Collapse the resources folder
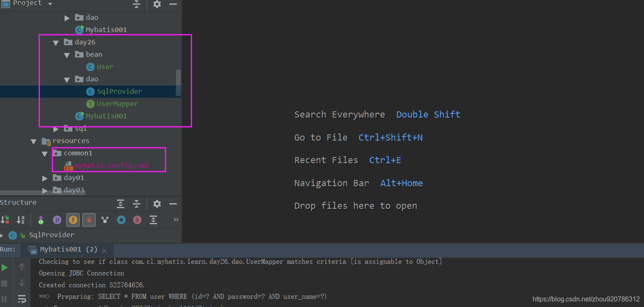This screenshot has width=644, height=307. pyautogui.click(x=34, y=141)
